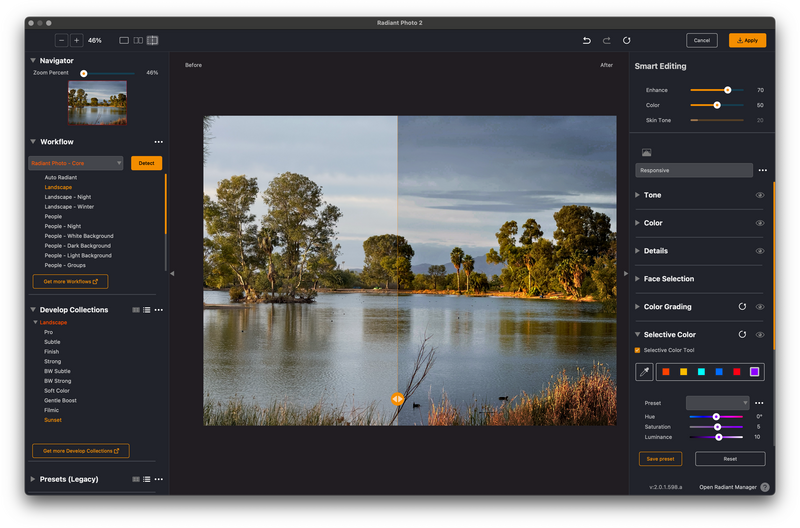Click the Cancel button
800x528 pixels.
click(702, 40)
